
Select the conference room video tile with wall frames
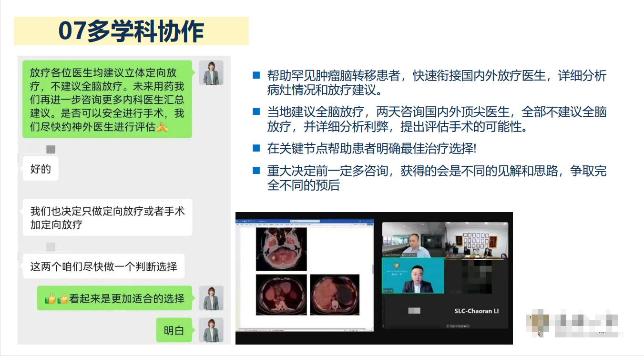point(476,240)
